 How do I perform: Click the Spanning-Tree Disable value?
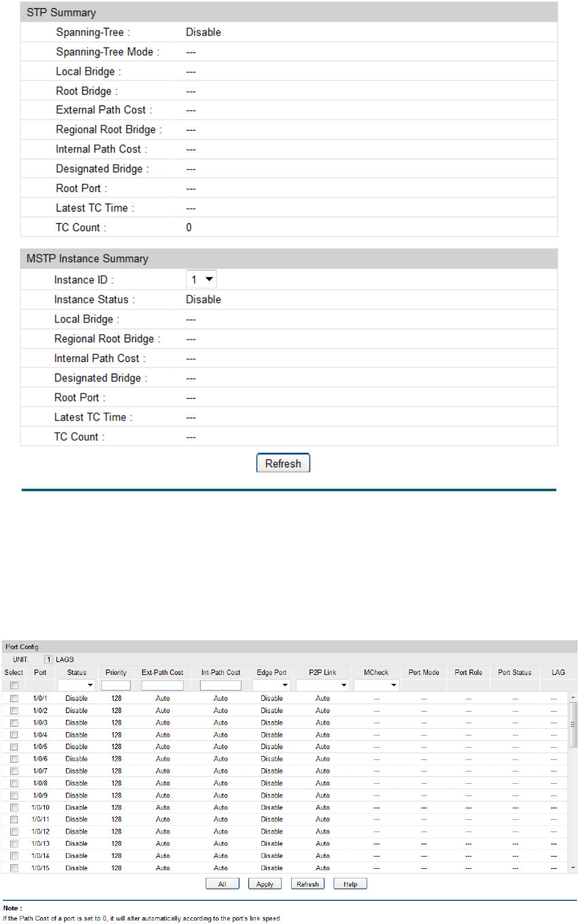[203, 32]
